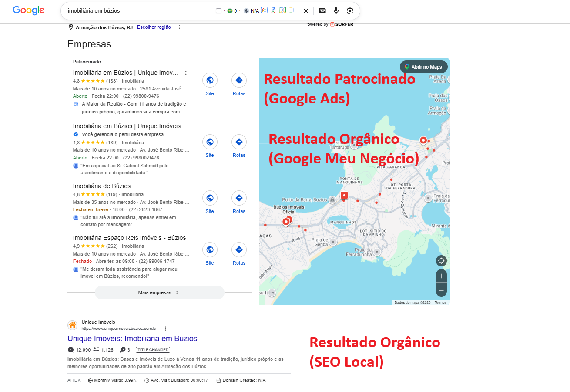Open options menu next to Escolher região
This screenshot has width=570, height=392.
point(179,27)
